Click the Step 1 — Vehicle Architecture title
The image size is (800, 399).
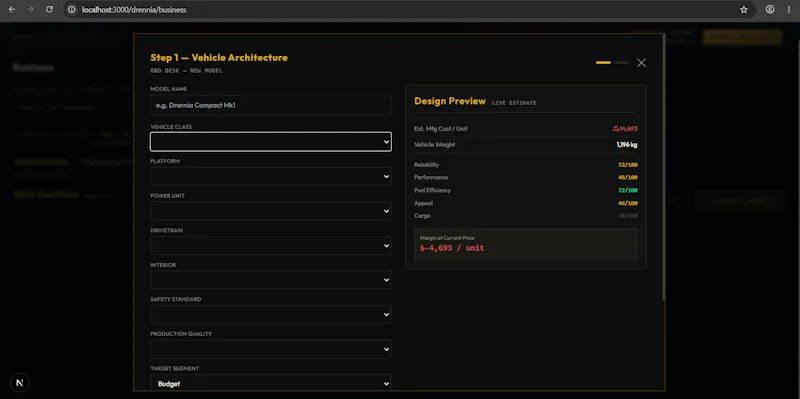pos(219,58)
